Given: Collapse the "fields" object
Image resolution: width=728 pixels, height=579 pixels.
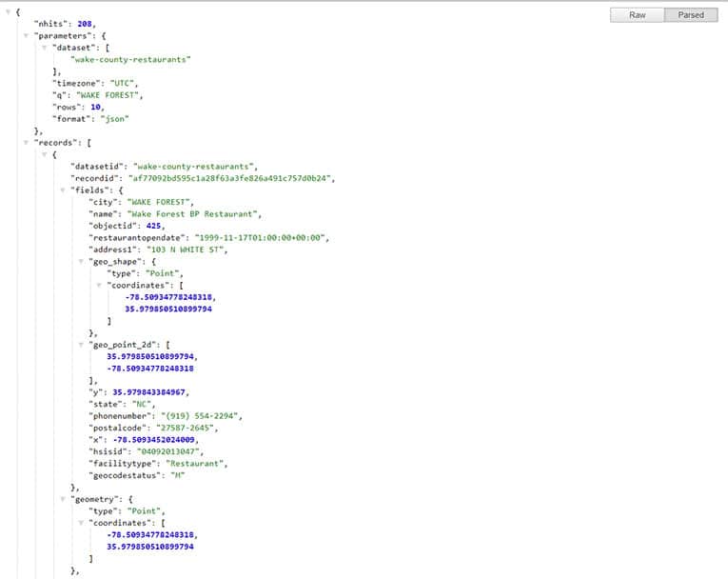Looking at the screenshot, I should [63, 190].
